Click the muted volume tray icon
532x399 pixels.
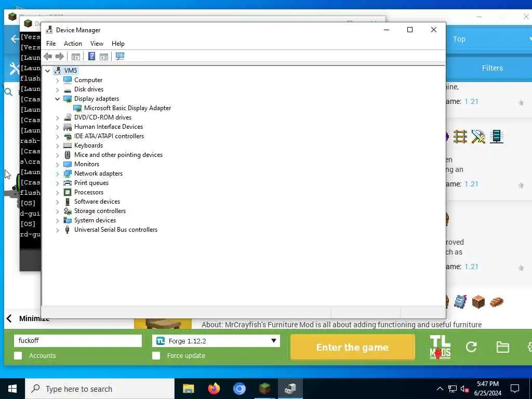465,389
